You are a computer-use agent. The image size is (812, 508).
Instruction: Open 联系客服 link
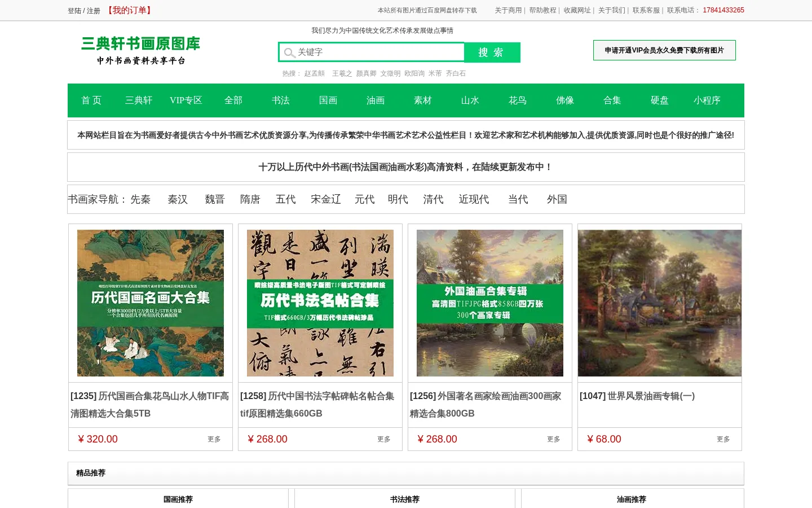(x=646, y=10)
